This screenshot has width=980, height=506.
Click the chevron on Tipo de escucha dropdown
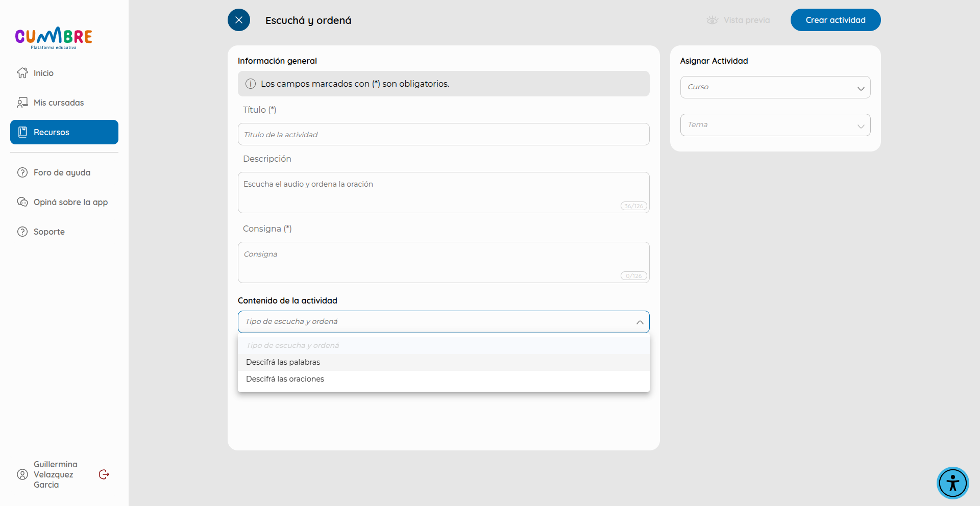pos(640,322)
